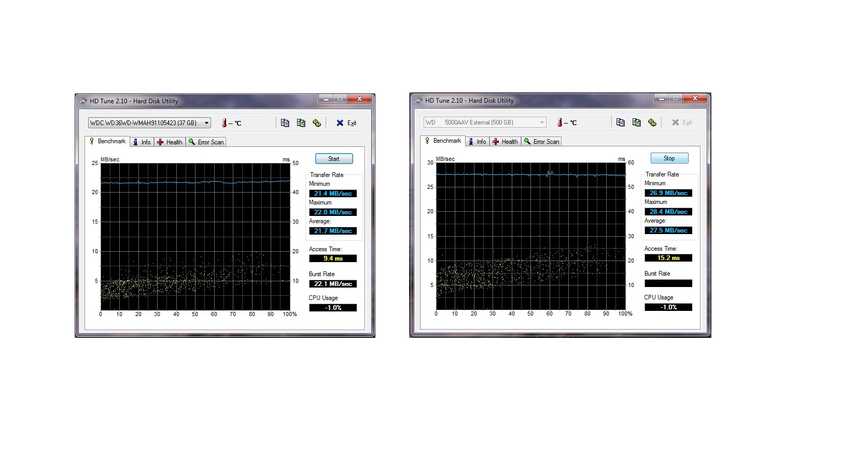This screenshot has width=868, height=450.
Task: Click the average value 27.5 MB/sec
Action: pos(668,230)
